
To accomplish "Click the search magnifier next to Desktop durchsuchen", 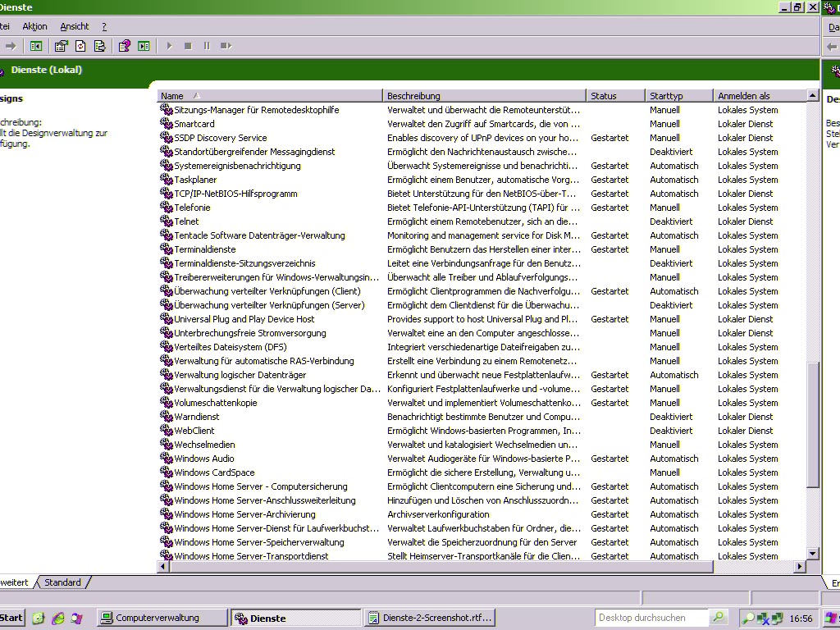I will click(x=719, y=618).
